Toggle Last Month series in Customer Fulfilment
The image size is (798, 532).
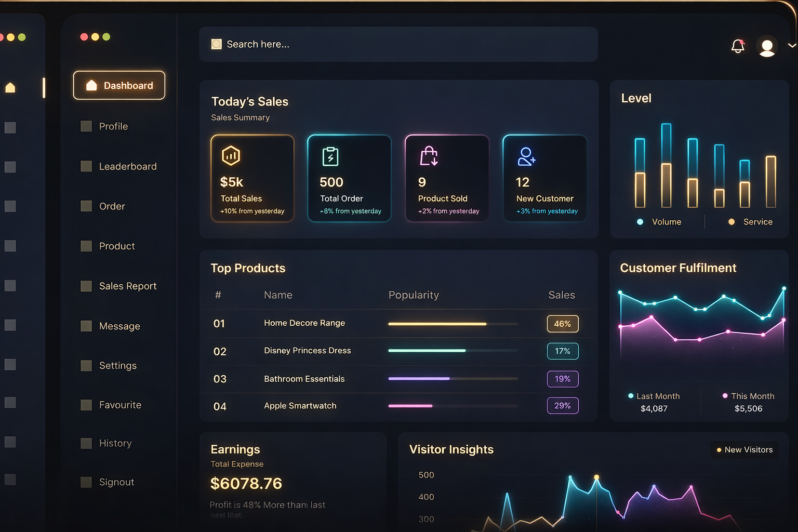point(654,396)
